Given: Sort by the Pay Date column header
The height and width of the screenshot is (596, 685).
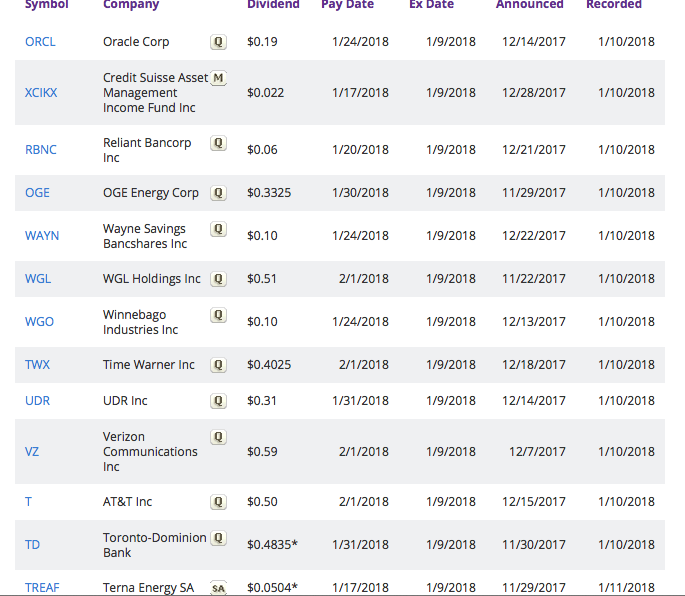Looking at the screenshot, I should tap(347, 5).
